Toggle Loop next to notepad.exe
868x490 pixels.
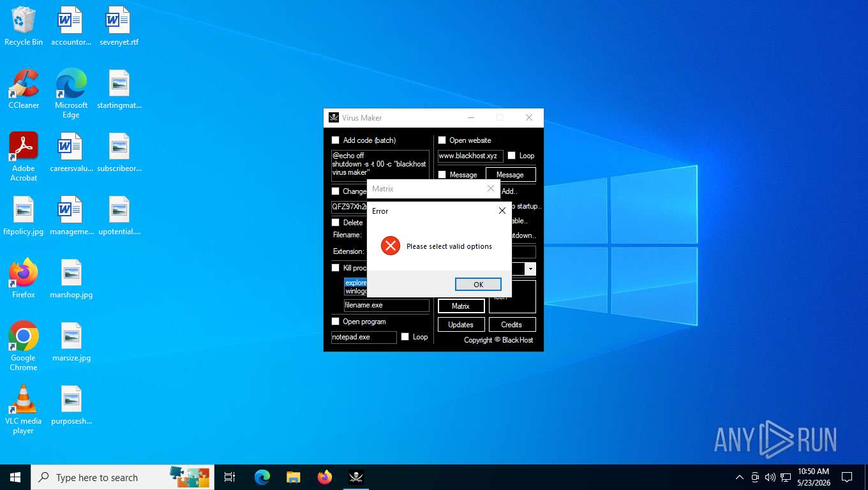[x=405, y=337]
